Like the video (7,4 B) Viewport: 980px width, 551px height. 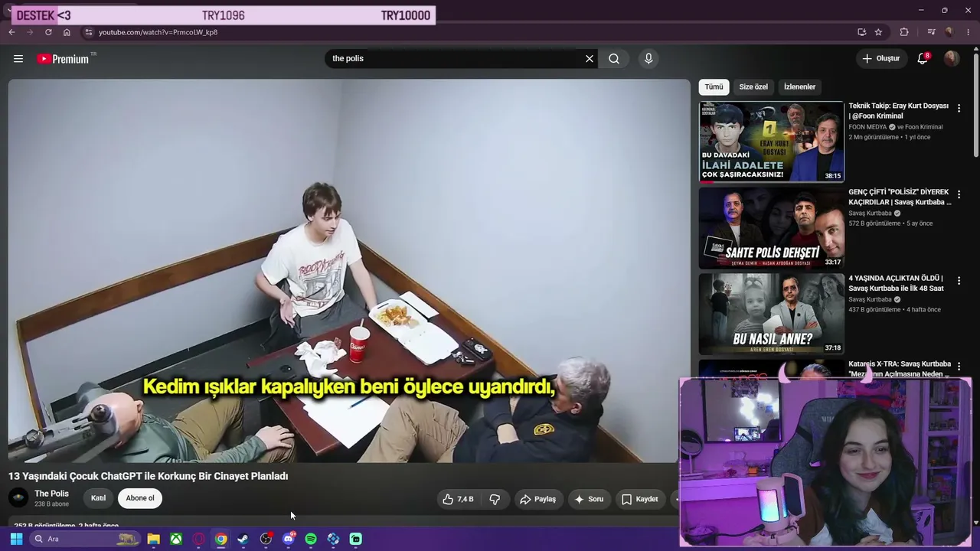coord(458,499)
